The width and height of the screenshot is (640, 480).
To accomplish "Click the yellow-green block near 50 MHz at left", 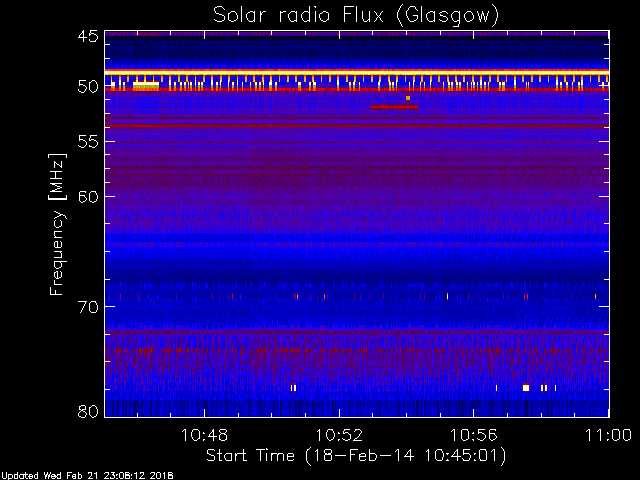I will point(146,86).
